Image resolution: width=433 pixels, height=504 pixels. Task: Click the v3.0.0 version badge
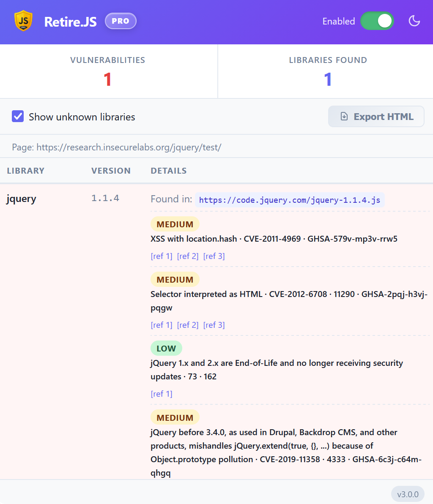point(408,494)
